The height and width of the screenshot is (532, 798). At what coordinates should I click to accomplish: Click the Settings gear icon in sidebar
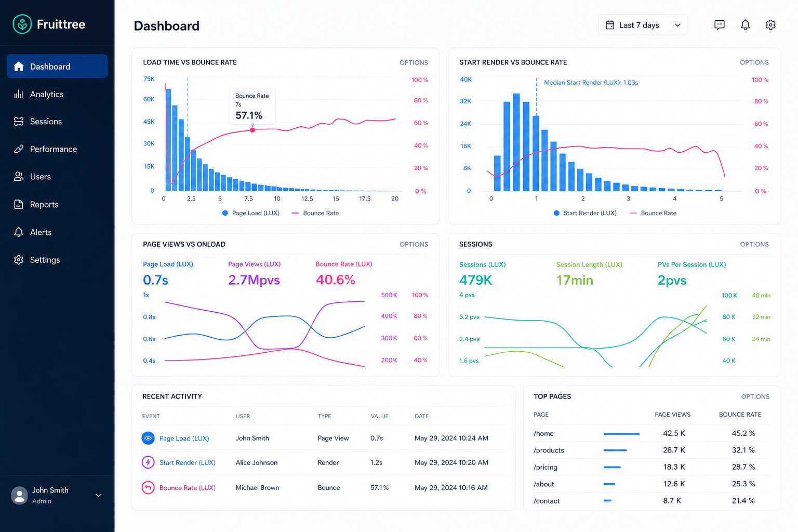pyautogui.click(x=19, y=260)
